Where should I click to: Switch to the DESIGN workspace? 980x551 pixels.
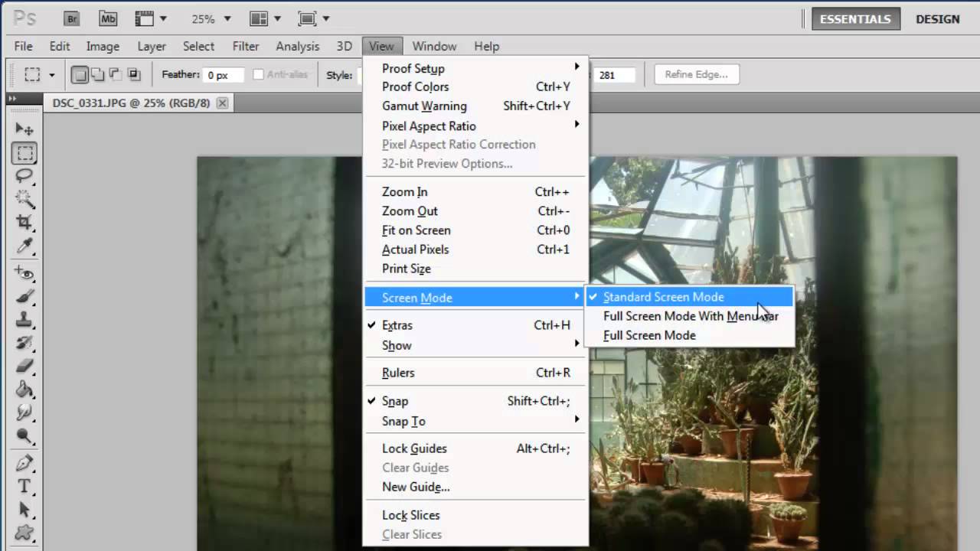point(937,18)
